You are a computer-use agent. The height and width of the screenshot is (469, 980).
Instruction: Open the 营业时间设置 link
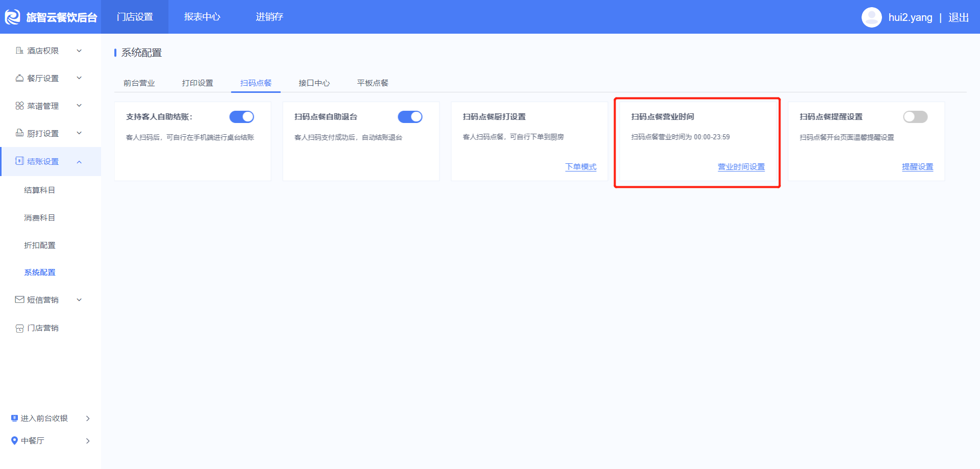tap(741, 167)
